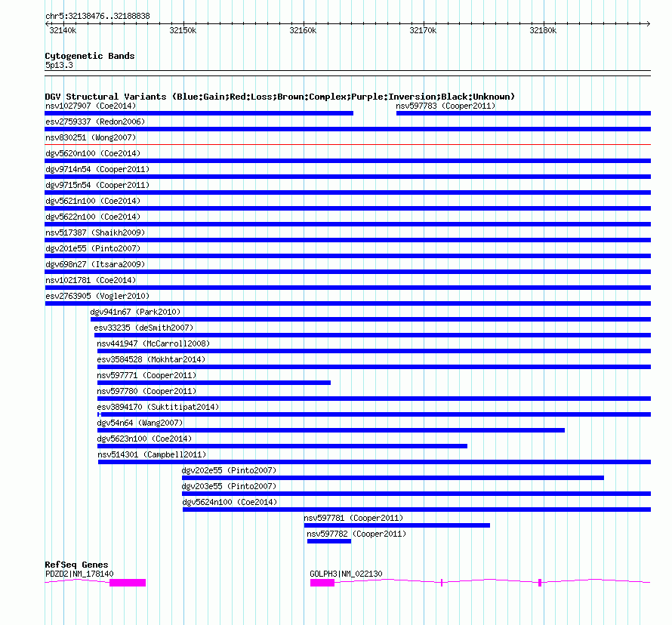Click the blue bar of nsv597782
Screen dimensions: 672x625
(x=329, y=541)
